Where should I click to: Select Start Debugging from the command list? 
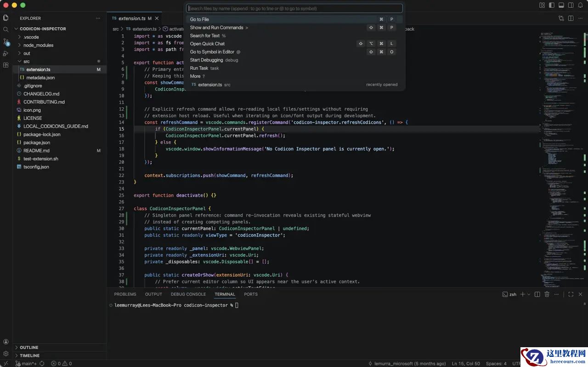[206, 60]
